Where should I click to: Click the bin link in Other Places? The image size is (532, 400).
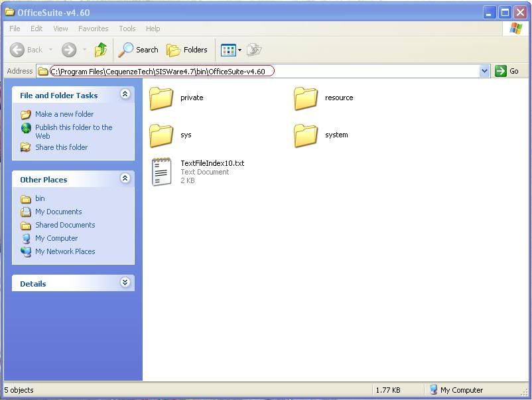click(40, 198)
